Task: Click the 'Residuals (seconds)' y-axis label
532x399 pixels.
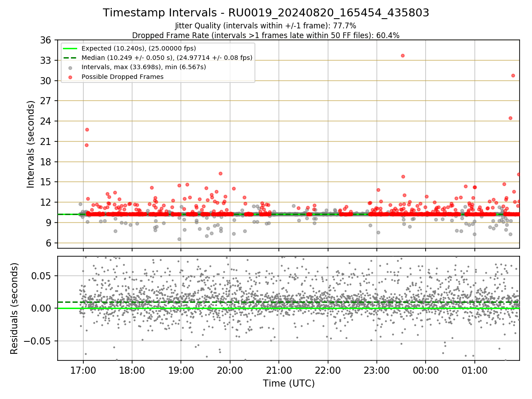Action: point(14,308)
